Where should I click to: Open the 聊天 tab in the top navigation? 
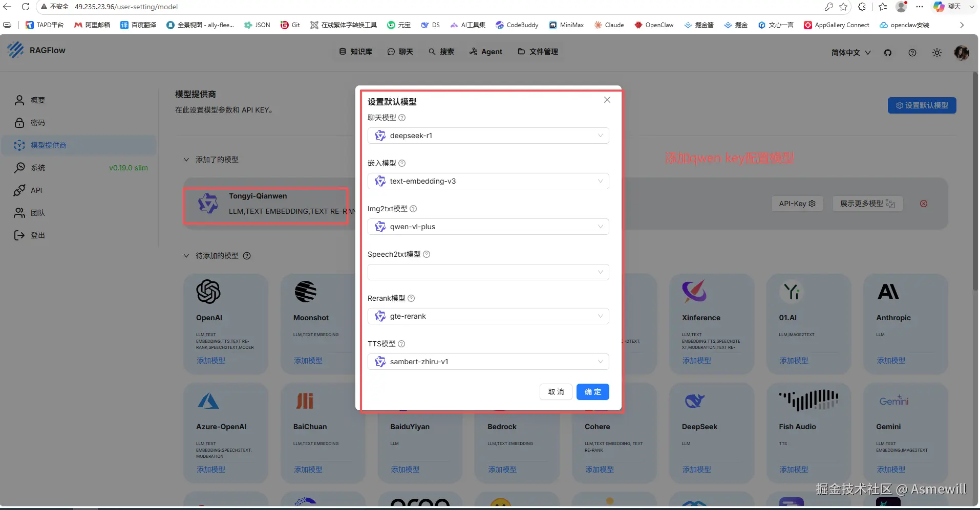(400, 52)
